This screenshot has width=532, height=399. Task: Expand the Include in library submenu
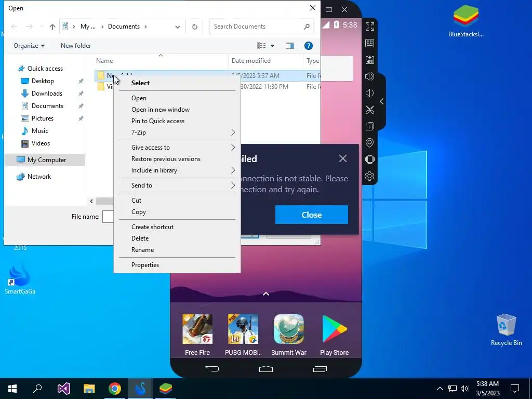[177, 170]
